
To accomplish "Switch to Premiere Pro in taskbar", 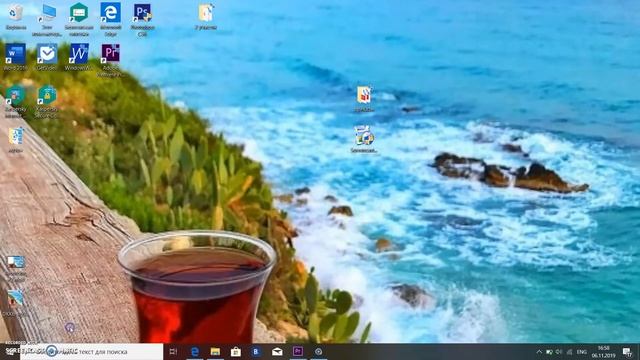I will click(298, 351).
